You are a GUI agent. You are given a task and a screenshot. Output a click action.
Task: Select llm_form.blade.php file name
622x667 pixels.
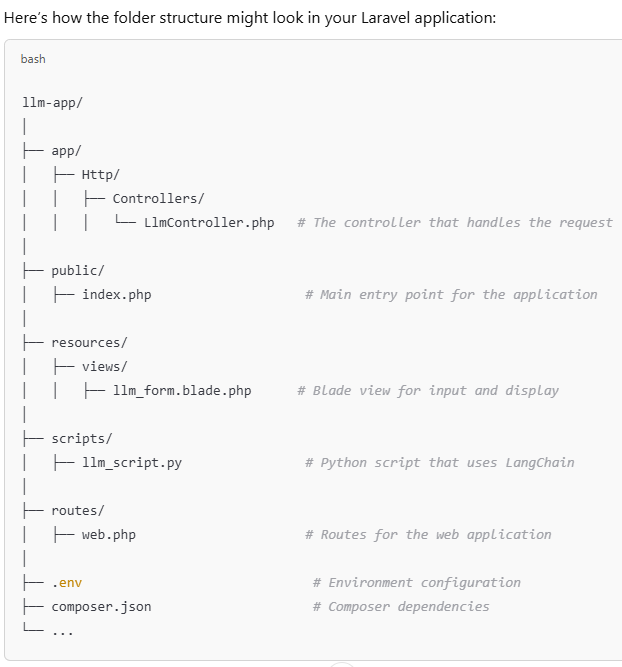[182, 391]
